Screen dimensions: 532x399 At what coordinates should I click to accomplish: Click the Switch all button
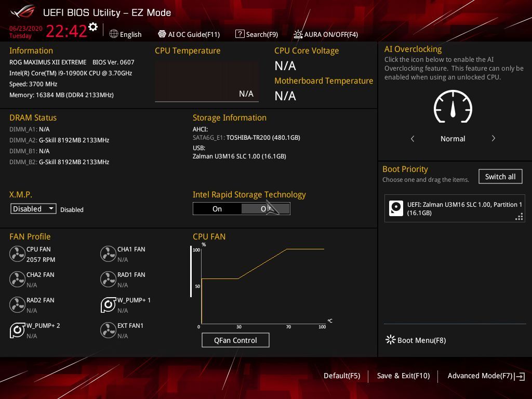click(500, 177)
